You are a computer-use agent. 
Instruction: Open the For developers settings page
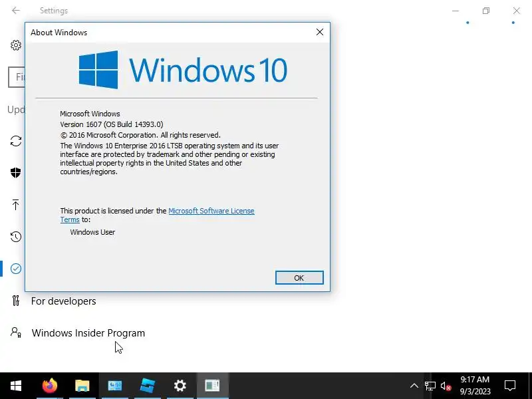pos(63,301)
